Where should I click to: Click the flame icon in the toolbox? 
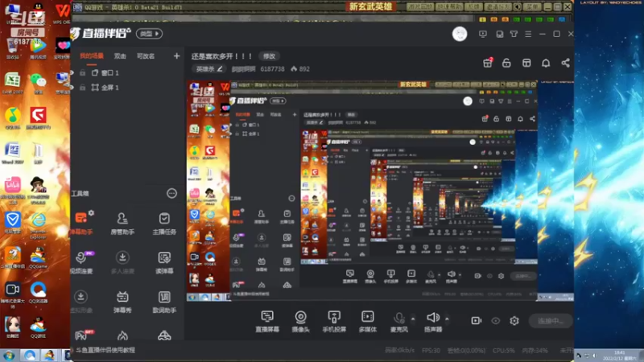tap(122, 335)
